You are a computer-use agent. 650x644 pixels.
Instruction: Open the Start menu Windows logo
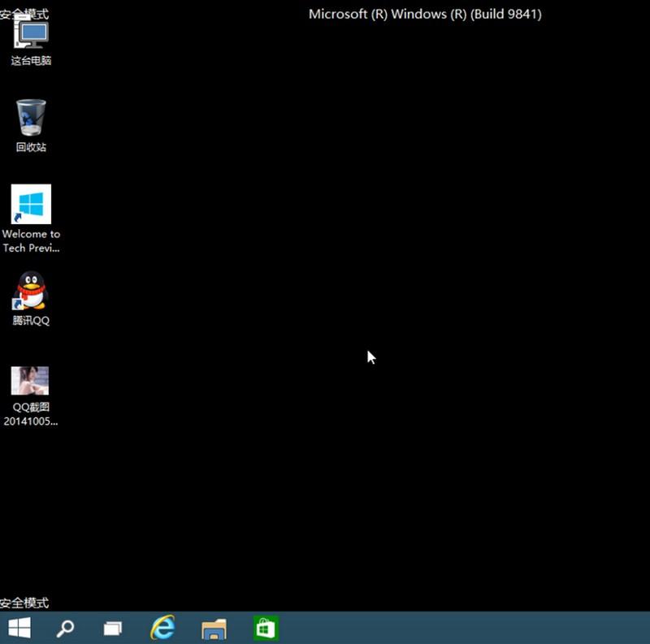(19, 628)
